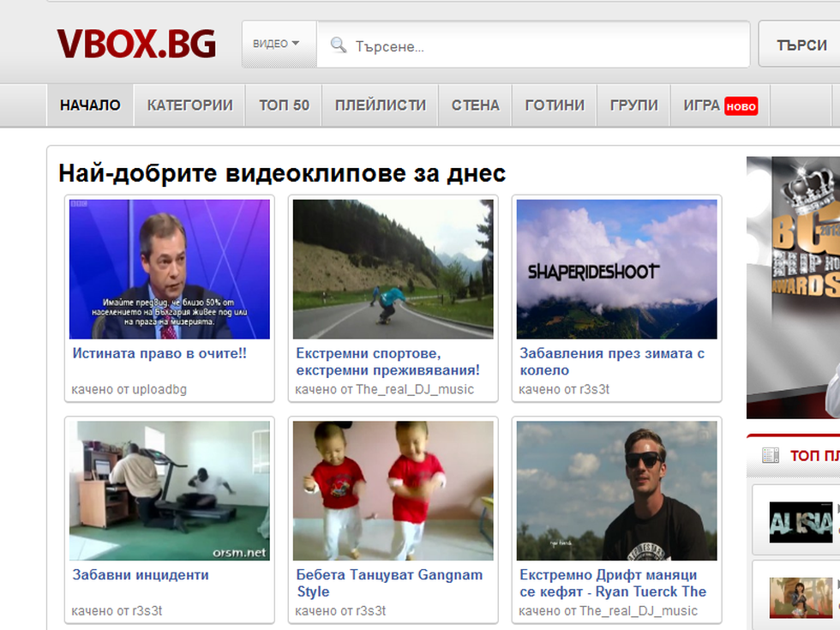Open the ВИДЕО search type dropdown
This screenshot has width=840, height=630.
pyautogui.click(x=279, y=44)
